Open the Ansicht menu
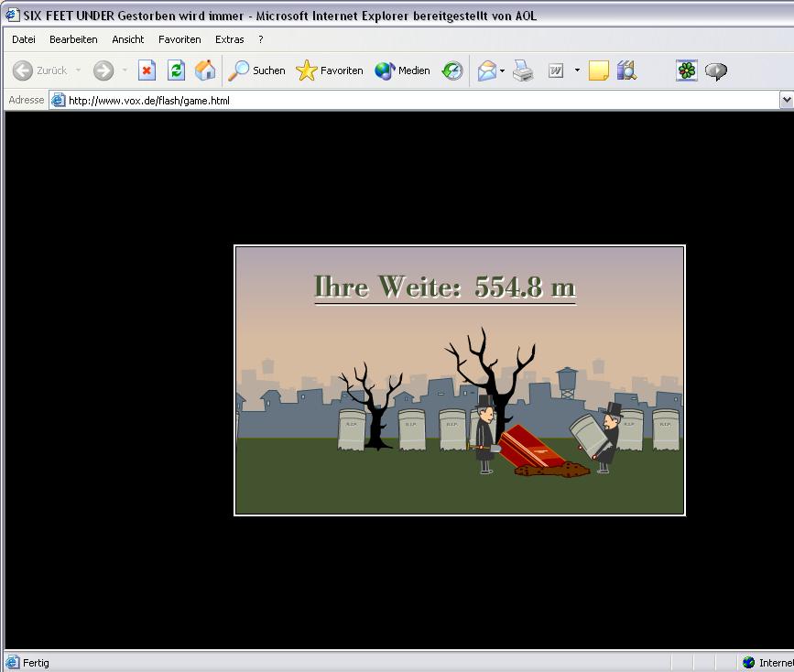This screenshot has height=672, width=794. point(128,39)
